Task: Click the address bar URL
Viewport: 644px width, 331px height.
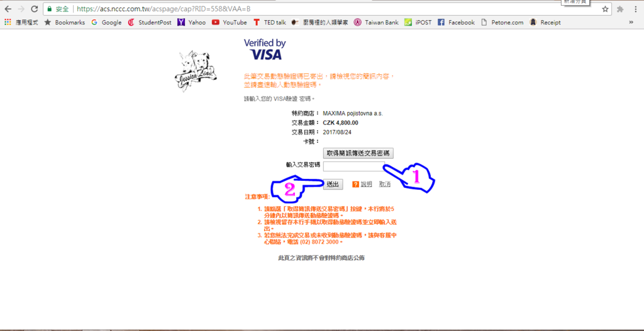Action: click(x=164, y=9)
